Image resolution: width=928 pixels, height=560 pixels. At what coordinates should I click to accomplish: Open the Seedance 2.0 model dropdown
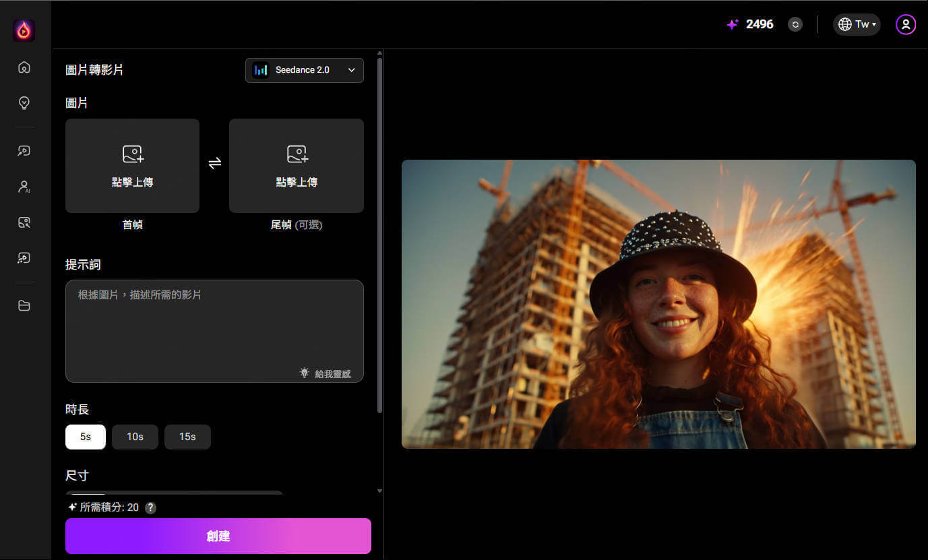[305, 70]
